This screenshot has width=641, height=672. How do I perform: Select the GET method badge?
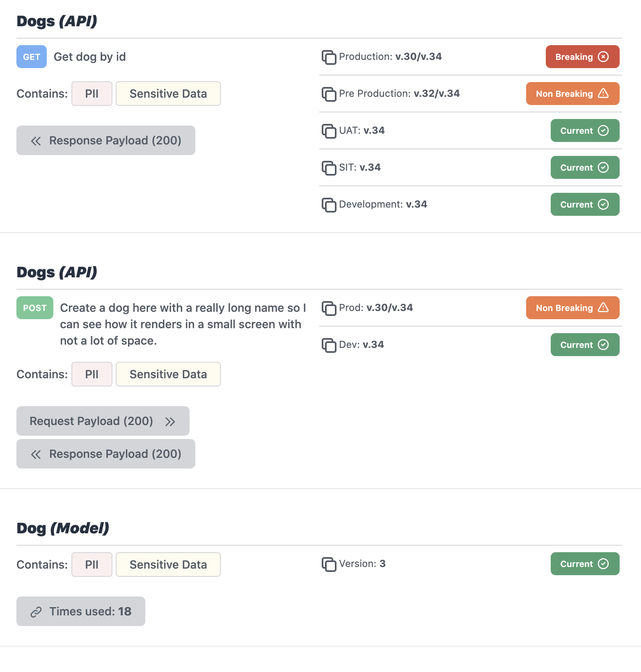coord(31,57)
